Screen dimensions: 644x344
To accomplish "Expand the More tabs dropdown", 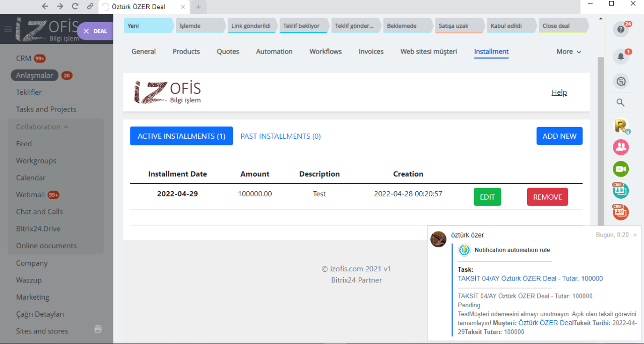I will (568, 51).
